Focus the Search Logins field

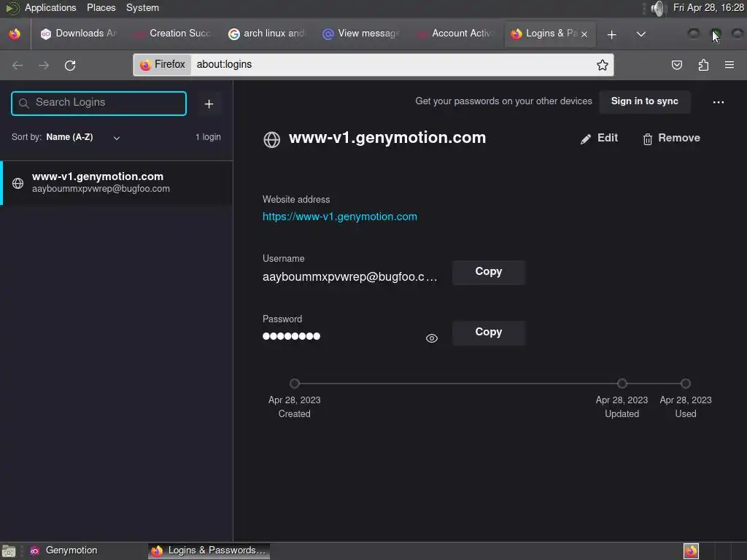[98, 104]
